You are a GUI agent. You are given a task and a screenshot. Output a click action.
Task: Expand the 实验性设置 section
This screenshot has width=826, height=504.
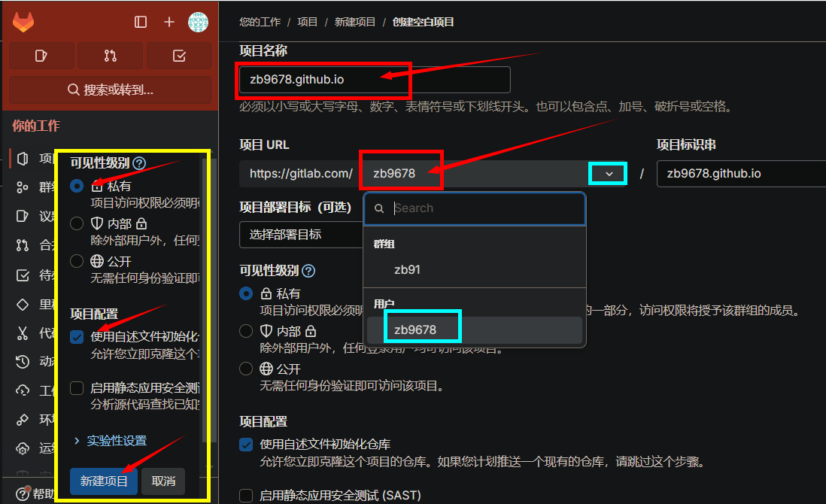(x=111, y=441)
